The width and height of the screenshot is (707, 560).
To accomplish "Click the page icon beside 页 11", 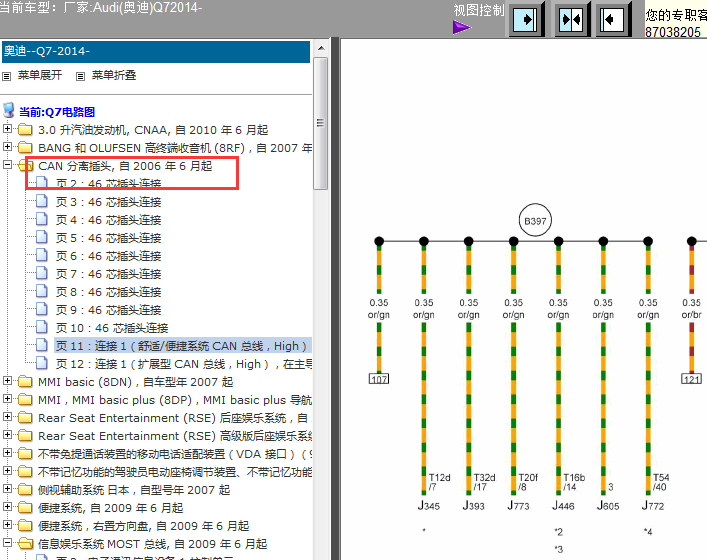I will pos(41,345).
